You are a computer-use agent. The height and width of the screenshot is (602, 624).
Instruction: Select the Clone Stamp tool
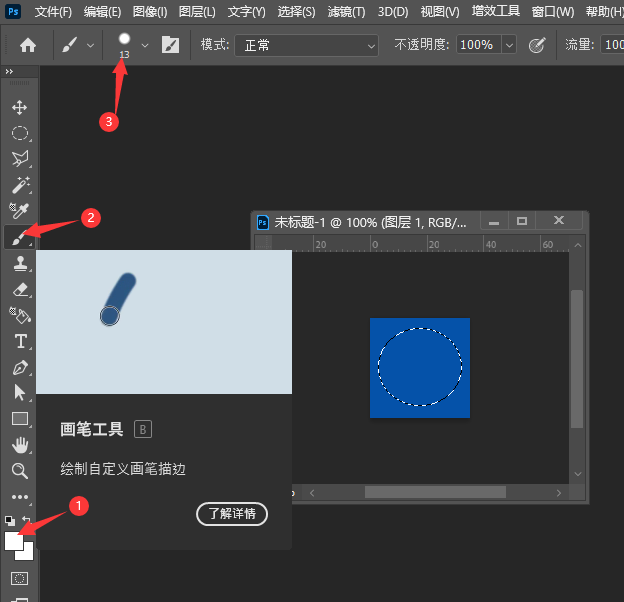coord(20,263)
